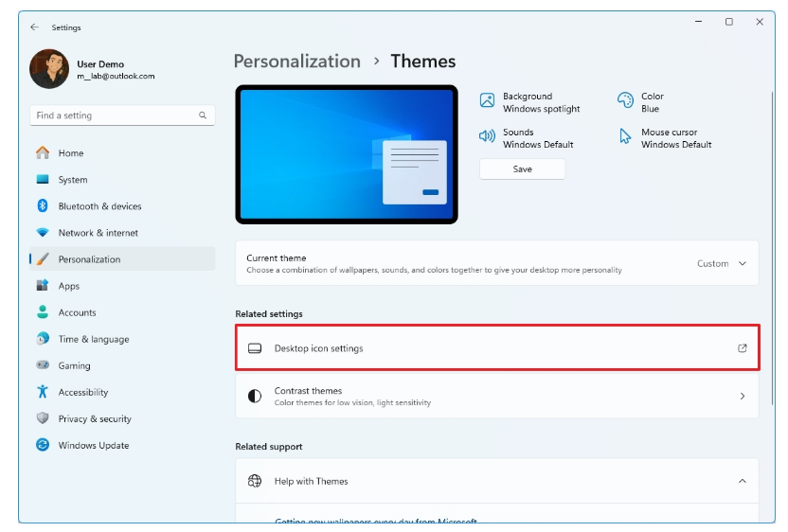Click the Windows Update icon in sidebar
This screenshot has width=788, height=532.
tap(43, 445)
